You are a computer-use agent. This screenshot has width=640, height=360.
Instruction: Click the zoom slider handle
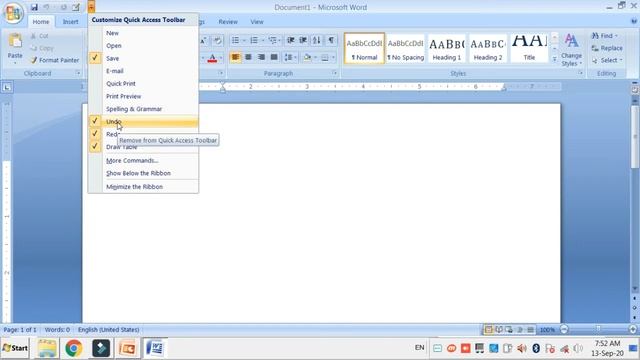click(x=598, y=329)
